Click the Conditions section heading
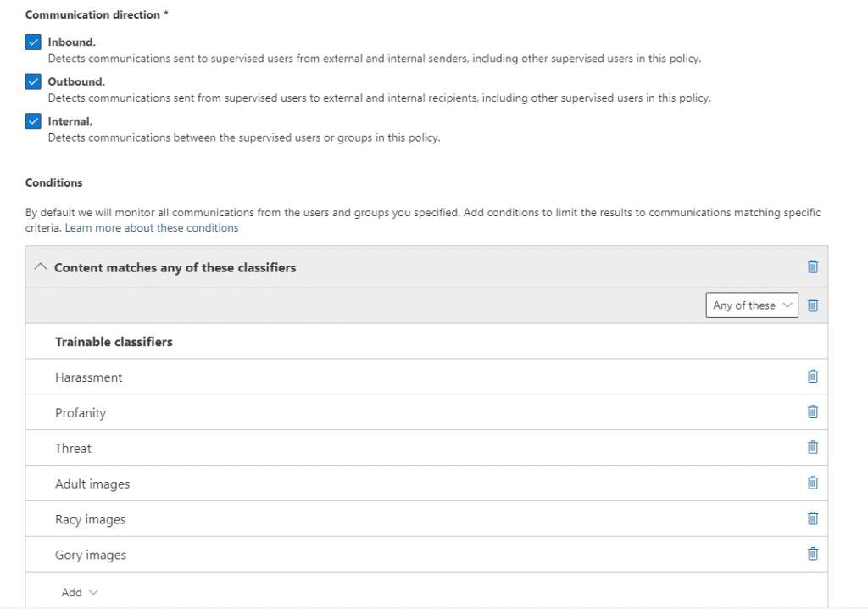This screenshot has height=615, width=868. click(53, 182)
